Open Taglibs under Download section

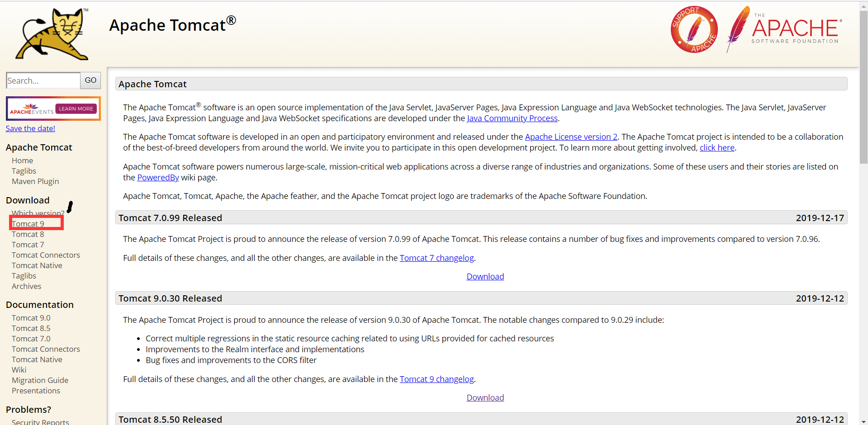click(24, 276)
